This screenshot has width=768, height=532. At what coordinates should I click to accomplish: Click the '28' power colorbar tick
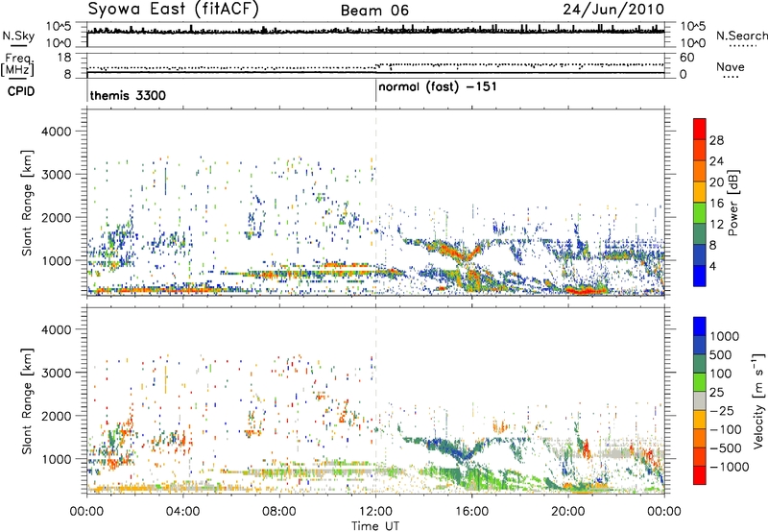point(716,140)
